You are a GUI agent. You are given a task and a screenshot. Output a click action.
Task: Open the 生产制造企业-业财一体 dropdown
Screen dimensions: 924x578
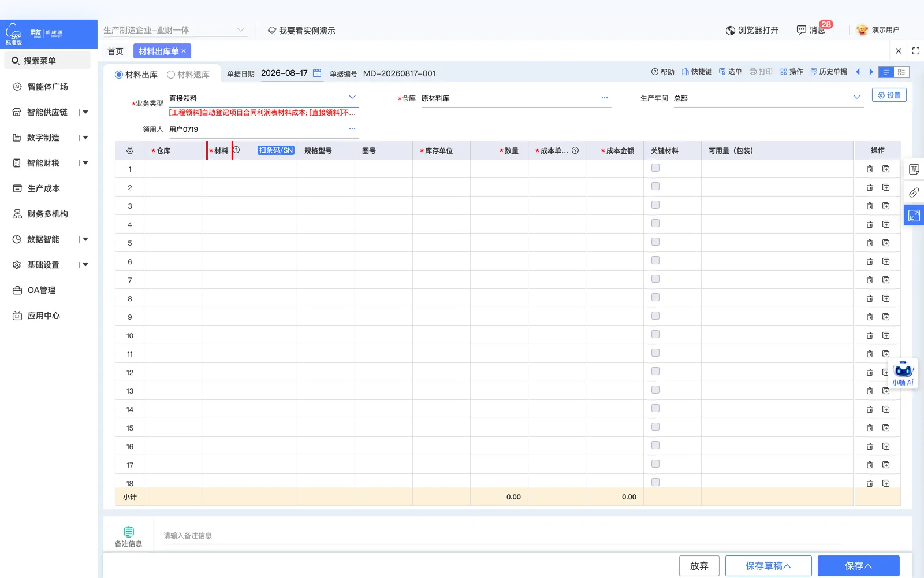[x=174, y=30]
